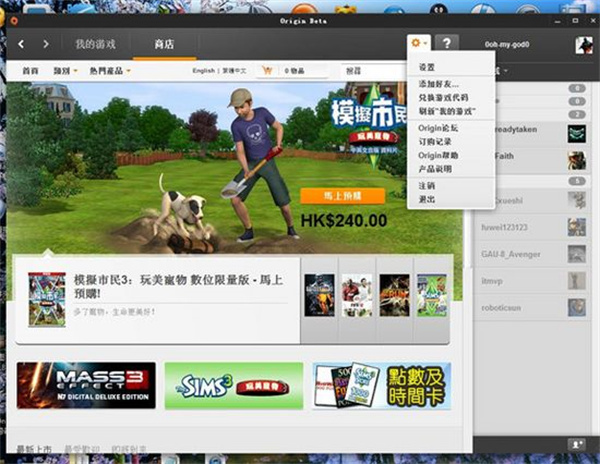Expand the 類別 category dropdown
Screen dimensions: 600x464
click(64, 71)
